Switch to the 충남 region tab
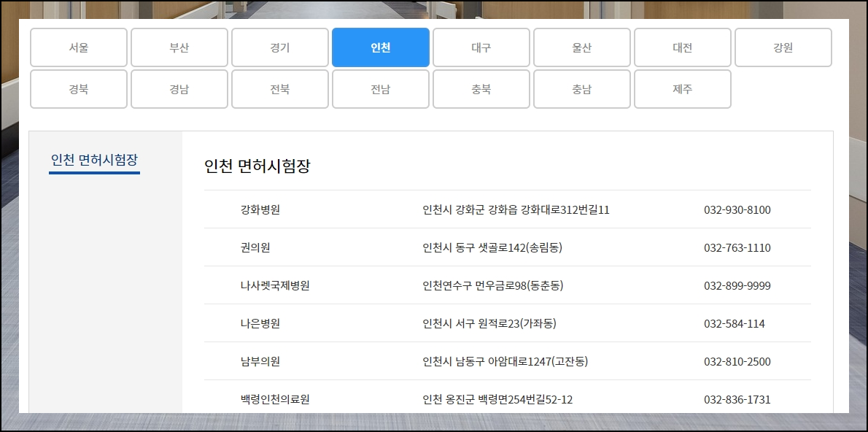Screen dimensions: 868x432 tap(582, 89)
